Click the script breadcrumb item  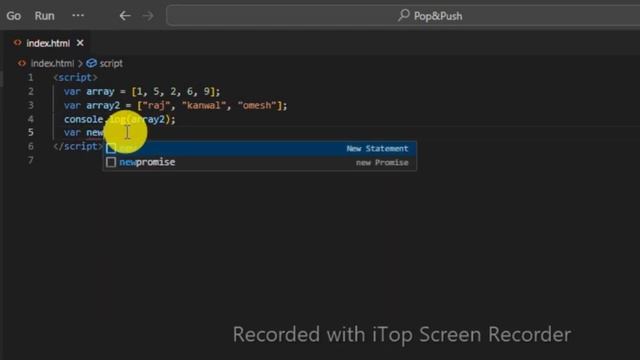click(111, 63)
